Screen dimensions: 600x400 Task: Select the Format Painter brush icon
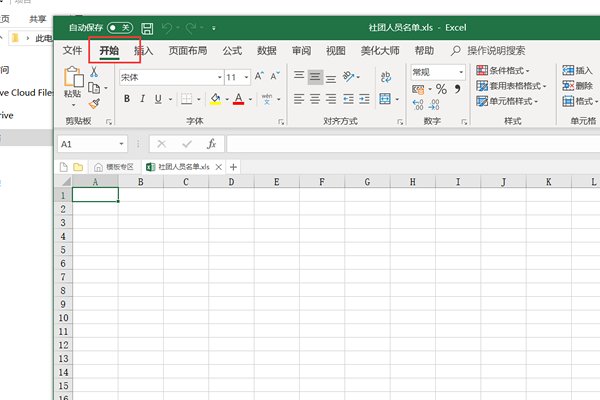(94, 102)
